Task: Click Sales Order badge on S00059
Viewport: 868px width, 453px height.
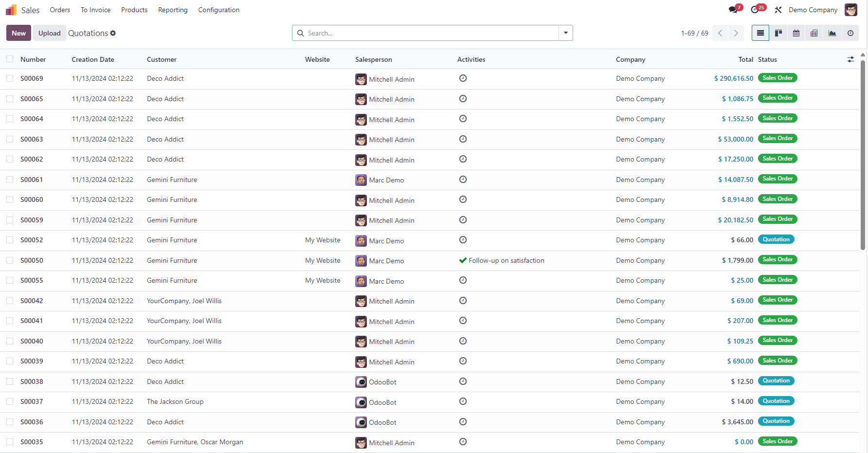Action: pos(778,219)
